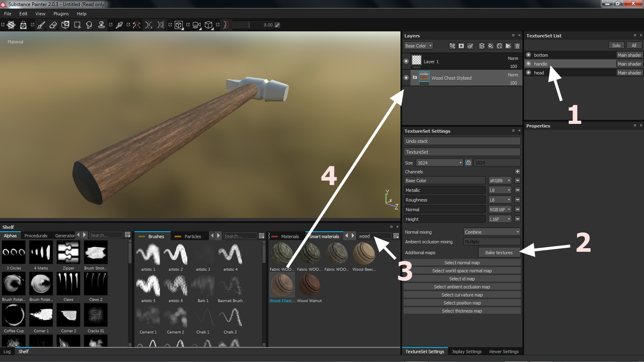Select the Eraser tool in toolbar
This screenshot has width=644, height=362.
(53, 25)
